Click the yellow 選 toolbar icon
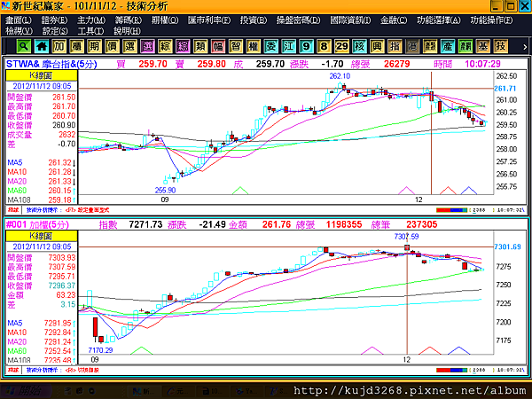Viewport: 532px width, 399px height. point(130,46)
